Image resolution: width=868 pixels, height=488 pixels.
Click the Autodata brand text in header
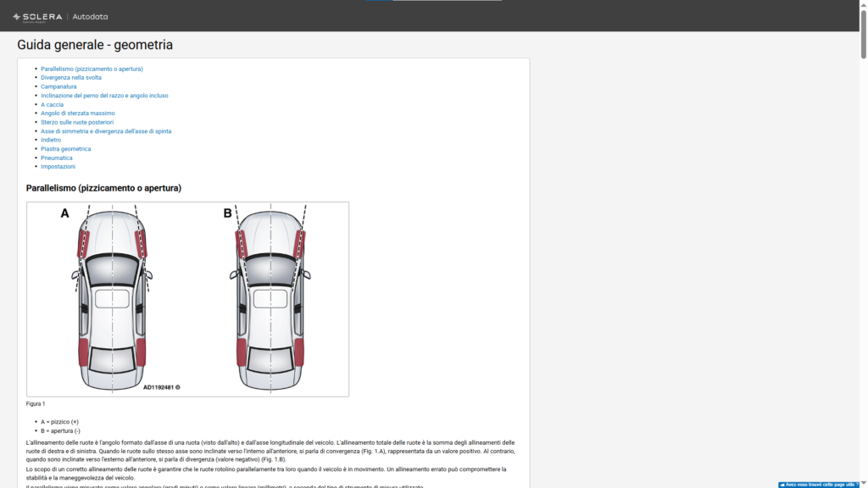(x=90, y=17)
